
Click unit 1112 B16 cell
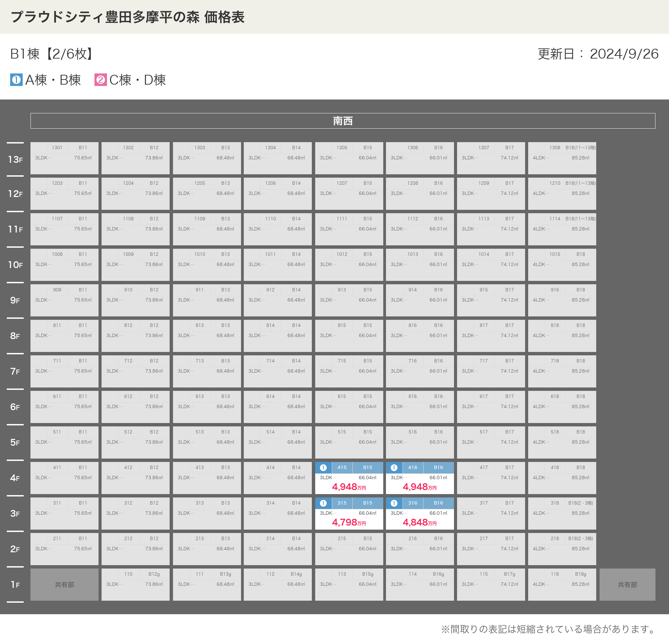[420, 229]
